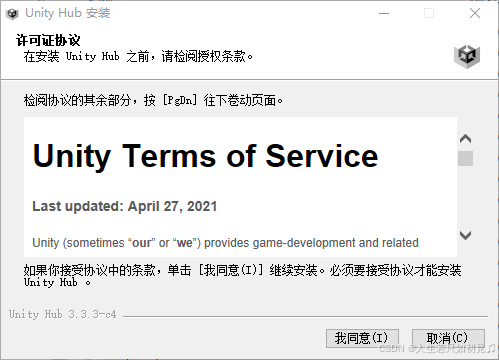Click the PgDn instruction text line
The height and width of the screenshot is (360, 499).
click(x=153, y=100)
